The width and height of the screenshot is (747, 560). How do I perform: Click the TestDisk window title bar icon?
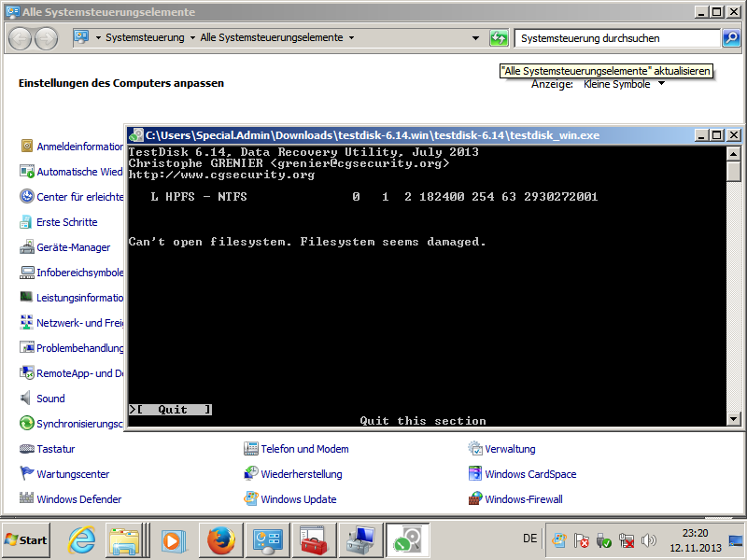click(136, 135)
